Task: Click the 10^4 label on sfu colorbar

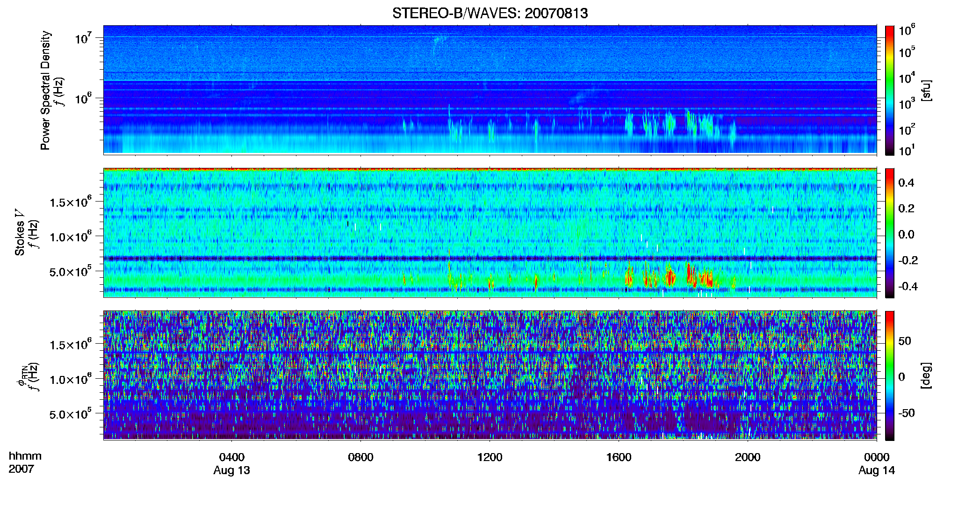Action: (907, 78)
